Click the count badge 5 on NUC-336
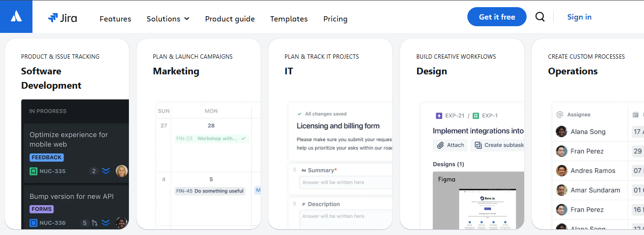This screenshot has width=644, height=235. (x=85, y=223)
